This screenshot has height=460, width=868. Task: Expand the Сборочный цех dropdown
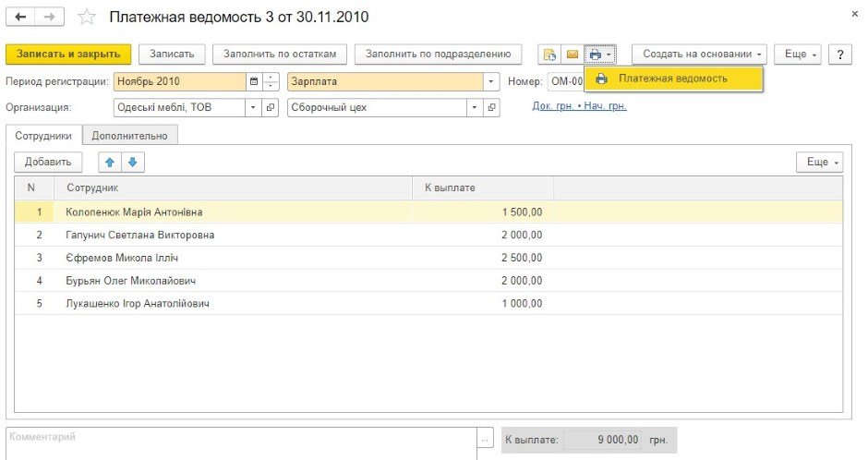coord(475,107)
